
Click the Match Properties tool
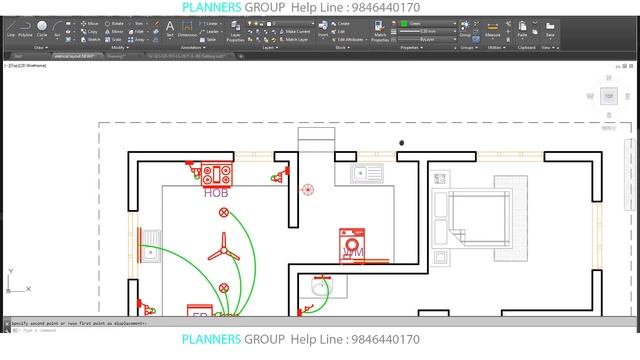pyautogui.click(x=380, y=31)
